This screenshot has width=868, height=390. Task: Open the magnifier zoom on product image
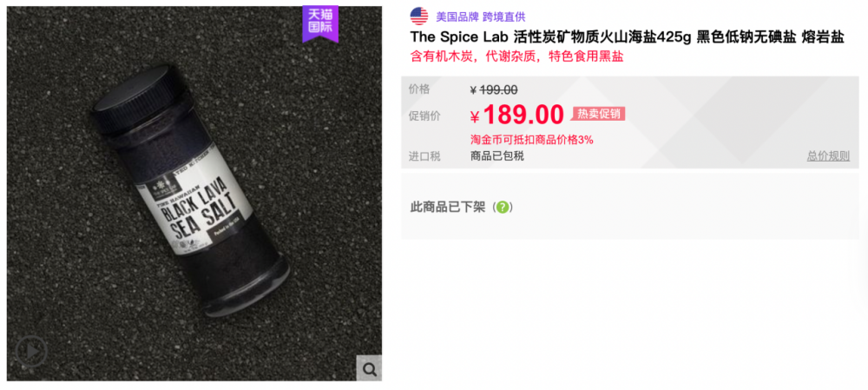[x=369, y=367]
